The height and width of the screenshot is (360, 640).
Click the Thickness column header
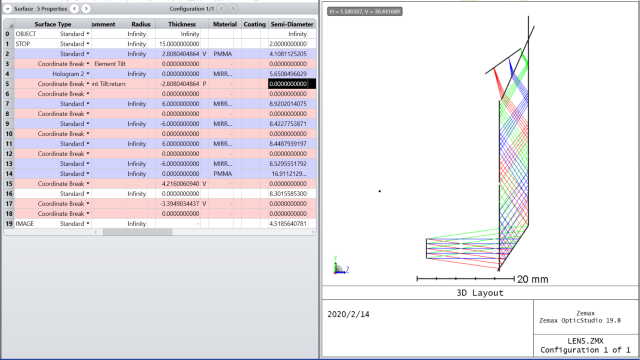click(182, 24)
